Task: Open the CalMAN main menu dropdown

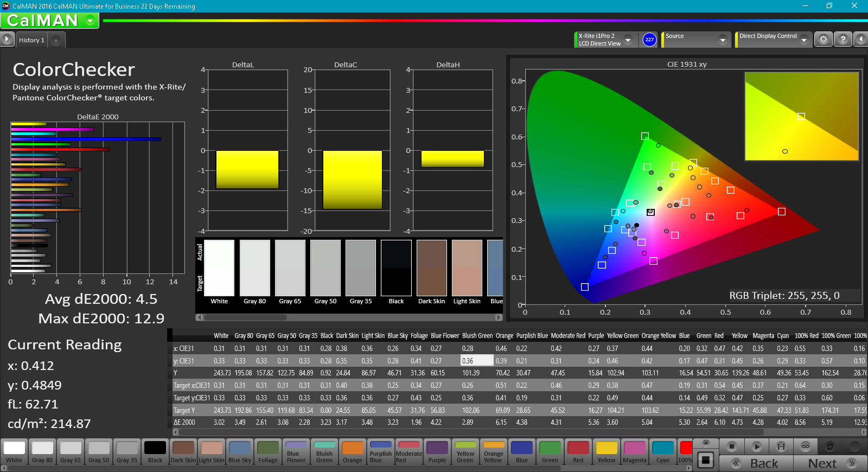Action: click(x=90, y=21)
